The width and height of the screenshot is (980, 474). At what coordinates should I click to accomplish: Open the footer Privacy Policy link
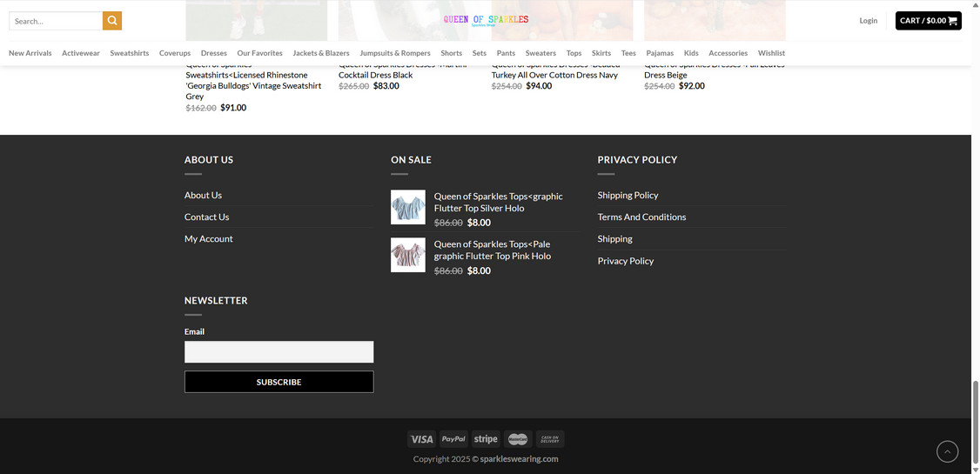coord(626,260)
